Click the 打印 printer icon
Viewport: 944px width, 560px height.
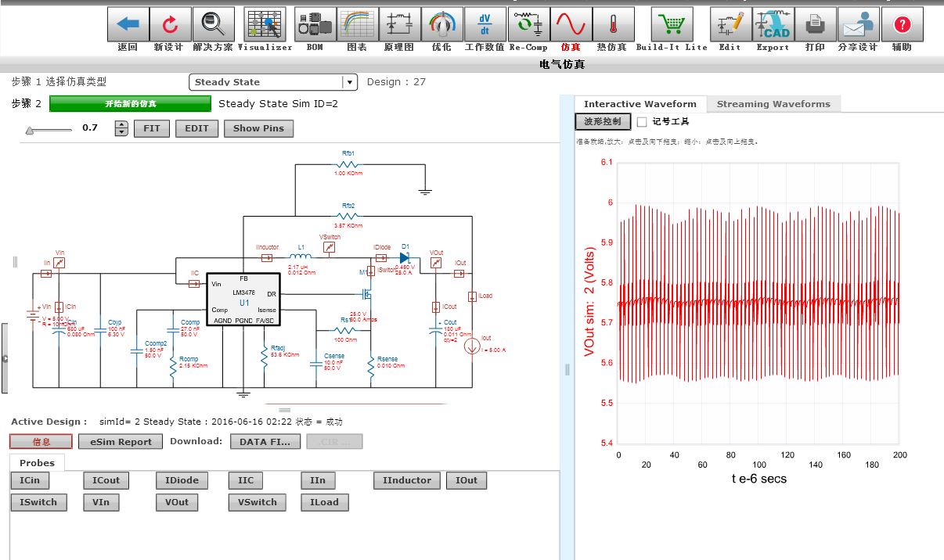(x=816, y=25)
